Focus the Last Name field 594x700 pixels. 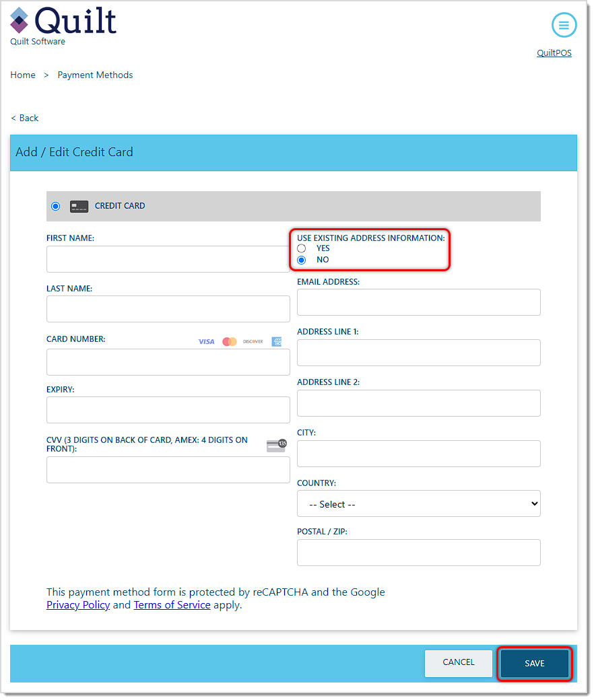point(169,310)
